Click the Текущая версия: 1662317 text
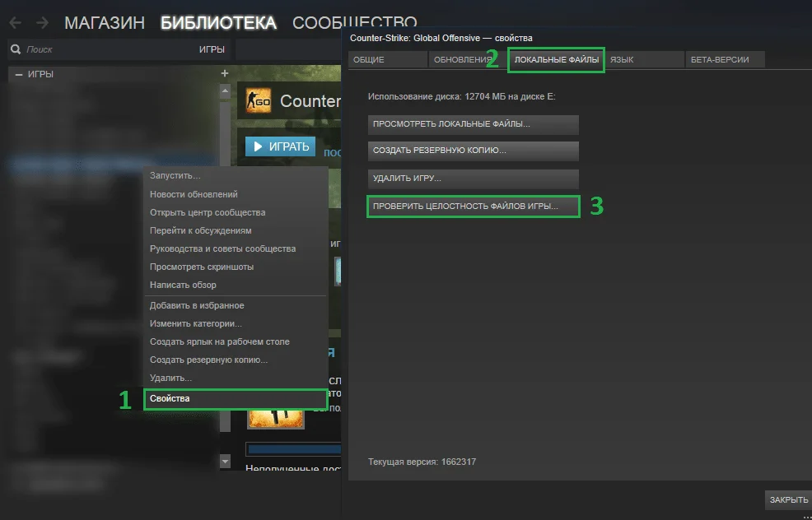This screenshot has width=812, height=520. pos(422,462)
